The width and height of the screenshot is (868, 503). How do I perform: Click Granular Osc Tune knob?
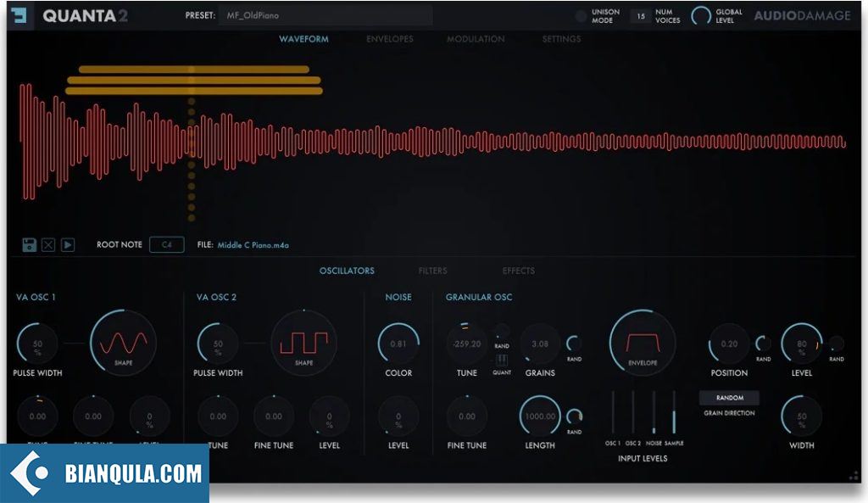coord(467,344)
